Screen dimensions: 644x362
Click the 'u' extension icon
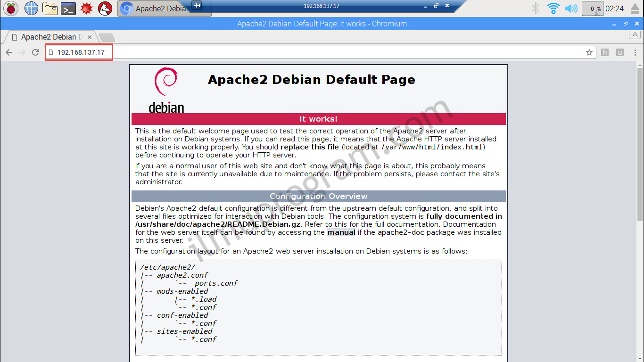tap(620, 52)
